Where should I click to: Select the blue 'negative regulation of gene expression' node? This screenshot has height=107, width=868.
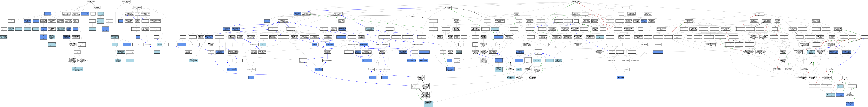pyautogui.click(x=834, y=52)
